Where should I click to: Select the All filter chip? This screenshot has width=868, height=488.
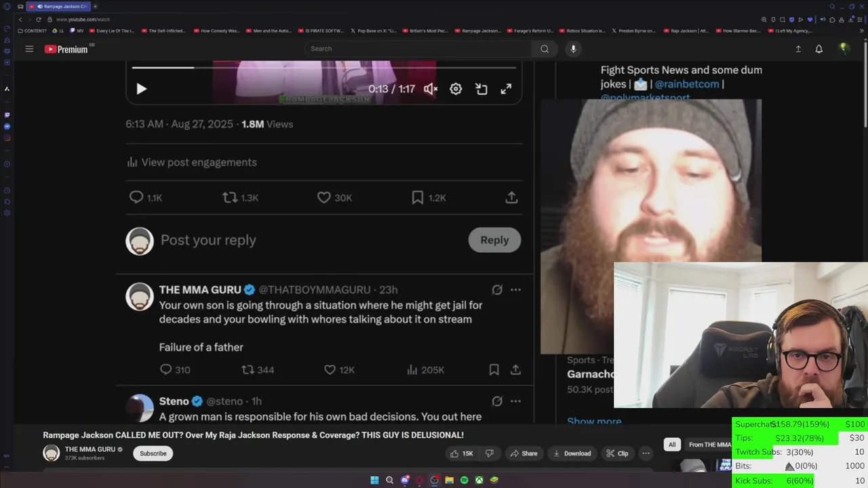672,445
